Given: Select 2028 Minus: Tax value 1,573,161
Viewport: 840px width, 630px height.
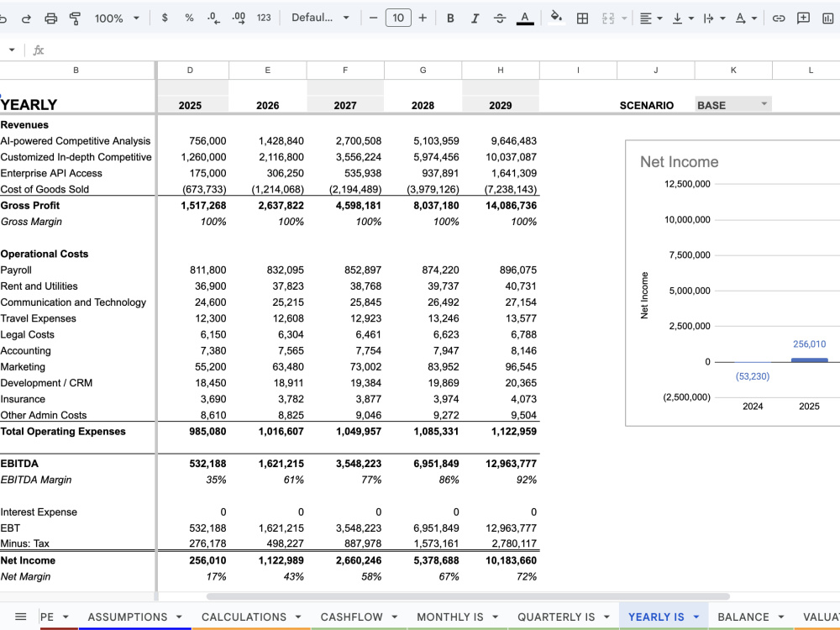Looking at the screenshot, I should pyautogui.click(x=423, y=543).
